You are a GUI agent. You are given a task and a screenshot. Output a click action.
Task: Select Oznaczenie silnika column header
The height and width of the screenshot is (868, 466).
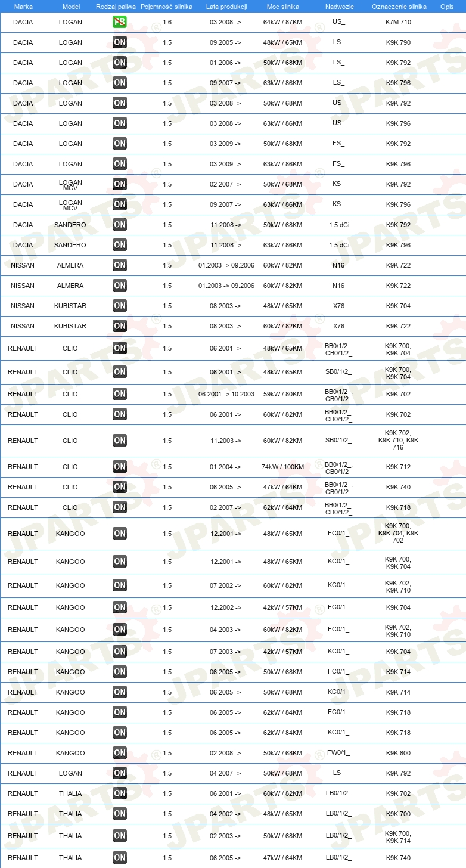[x=399, y=7]
